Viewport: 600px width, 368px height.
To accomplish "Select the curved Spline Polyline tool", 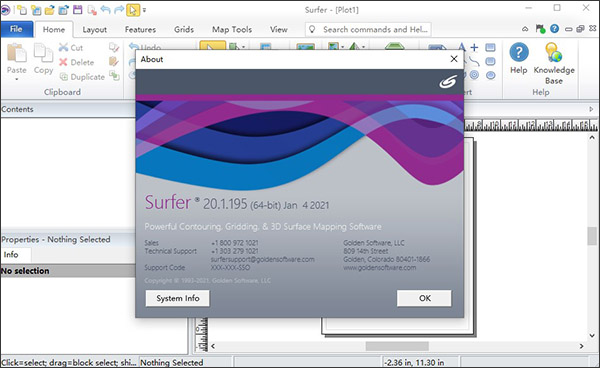I will pos(474,61).
